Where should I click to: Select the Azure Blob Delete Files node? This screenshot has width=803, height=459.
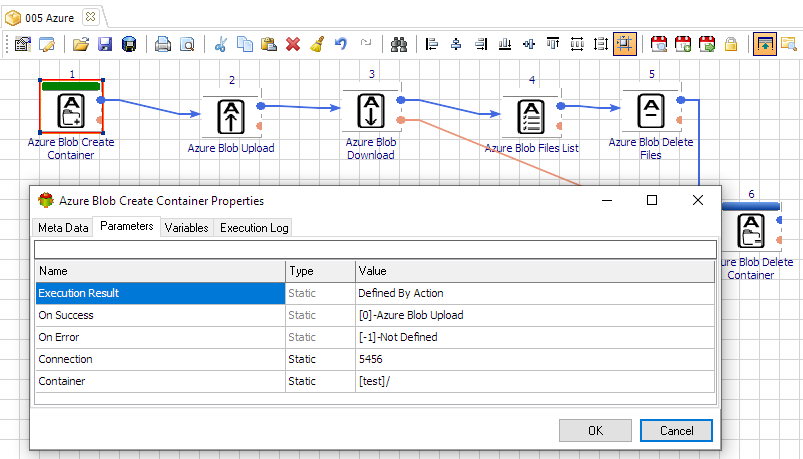click(x=651, y=110)
